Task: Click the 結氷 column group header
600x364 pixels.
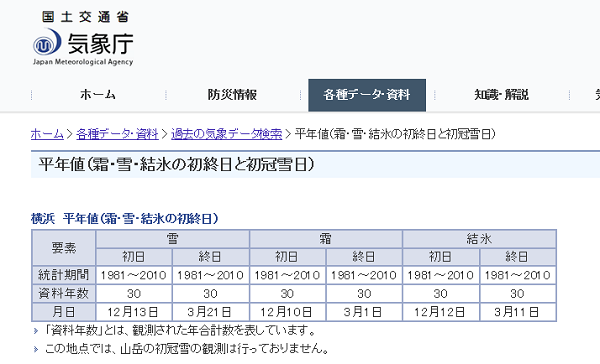Action: point(479,239)
